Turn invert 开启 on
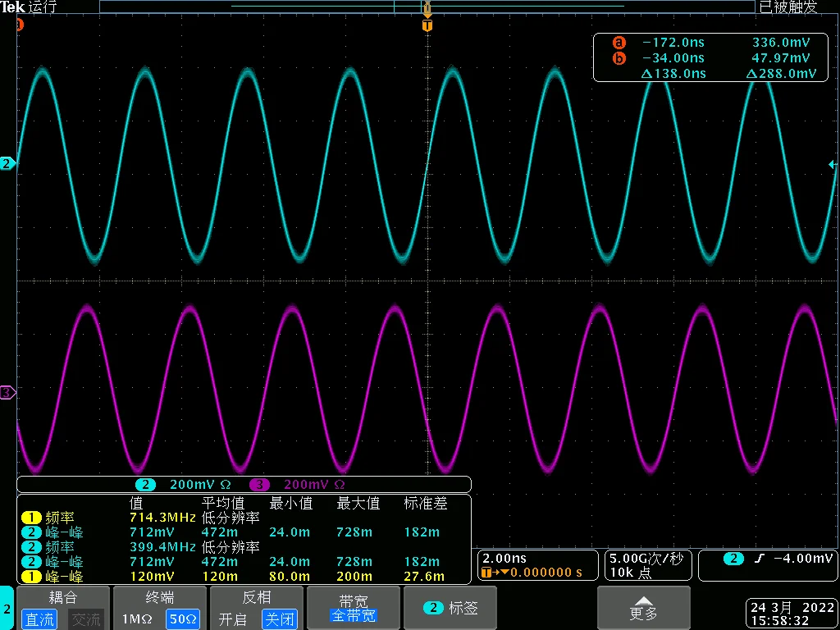The height and width of the screenshot is (630, 840). point(232,619)
